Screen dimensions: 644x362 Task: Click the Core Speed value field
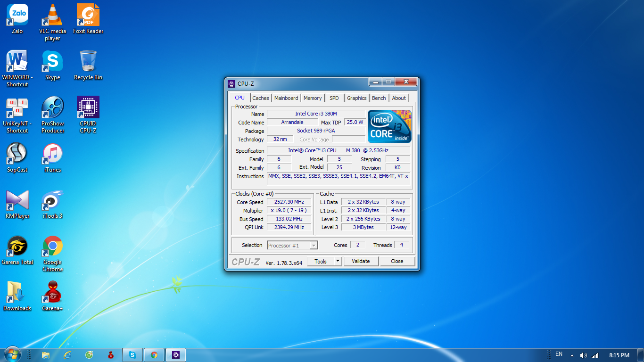click(x=289, y=202)
